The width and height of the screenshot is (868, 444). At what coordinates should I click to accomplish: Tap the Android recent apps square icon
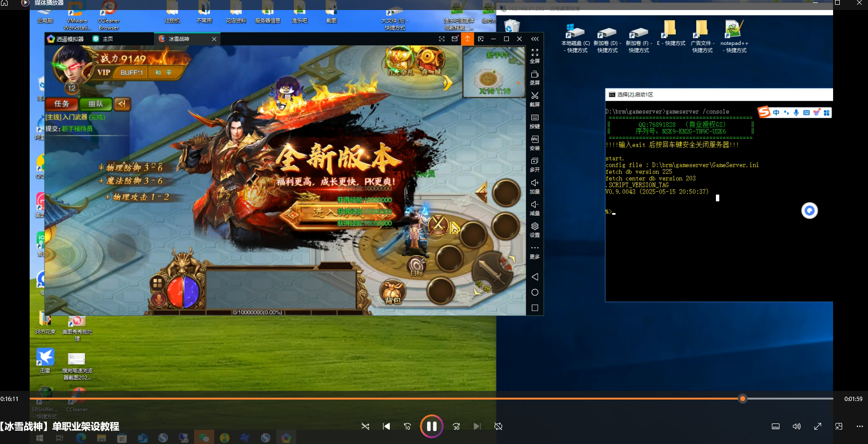(x=535, y=308)
